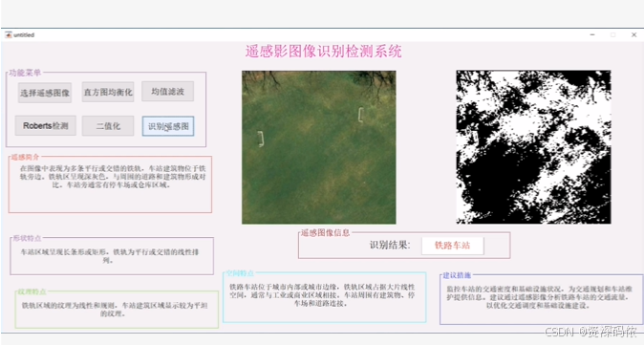Click the 遥感简介 panel title

tap(26, 157)
